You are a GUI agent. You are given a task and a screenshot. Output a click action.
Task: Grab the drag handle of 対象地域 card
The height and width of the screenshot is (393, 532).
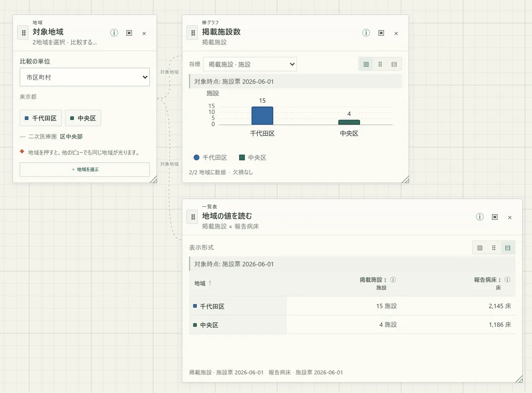coord(23,33)
